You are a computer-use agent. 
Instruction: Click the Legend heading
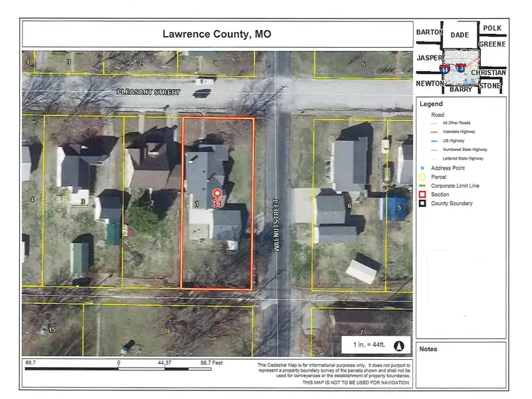(x=431, y=104)
